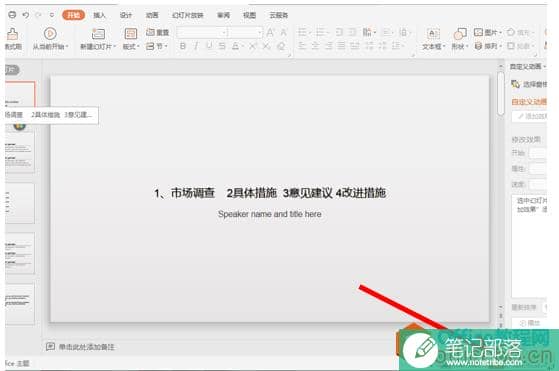Expand the 新建幻灯片 dropdown arrow

click(x=114, y=47)
